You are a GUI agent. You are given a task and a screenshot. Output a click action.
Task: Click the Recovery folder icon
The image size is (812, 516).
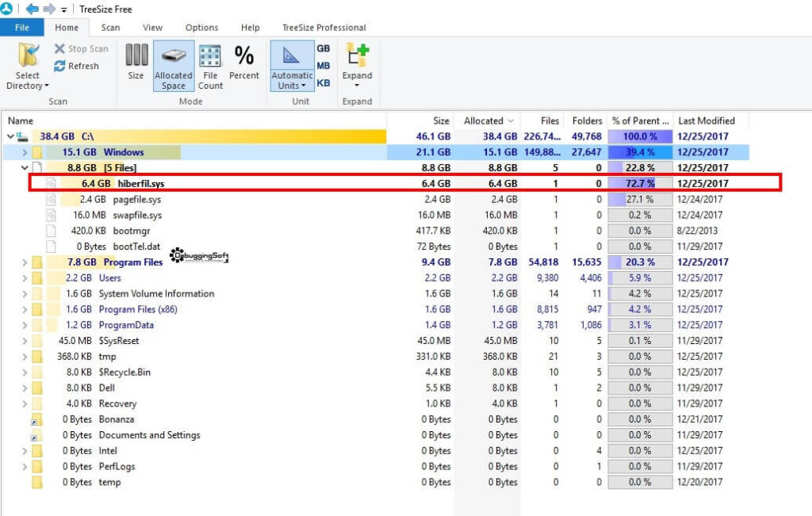tap(36, 403)
